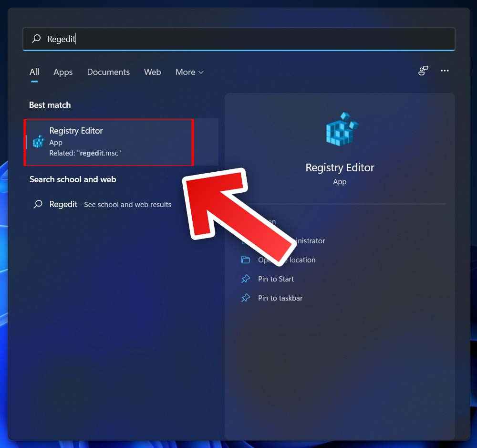Click the Related regedit.msc text

click(x=85, y=153)
